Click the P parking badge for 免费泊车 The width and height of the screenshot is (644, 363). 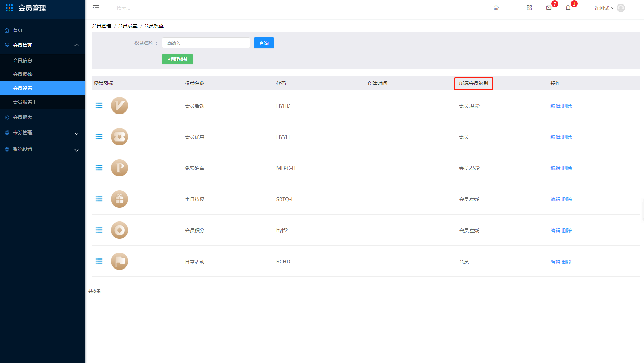[120, 168]
